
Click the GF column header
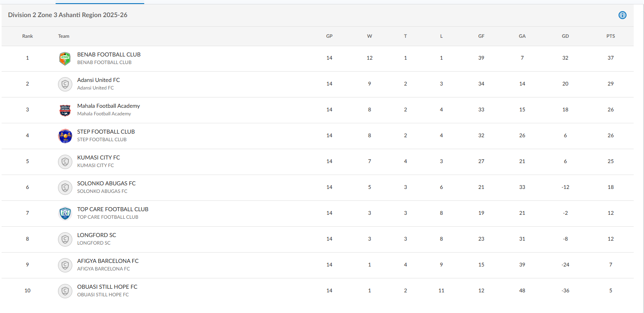click(x=481, y=36)
